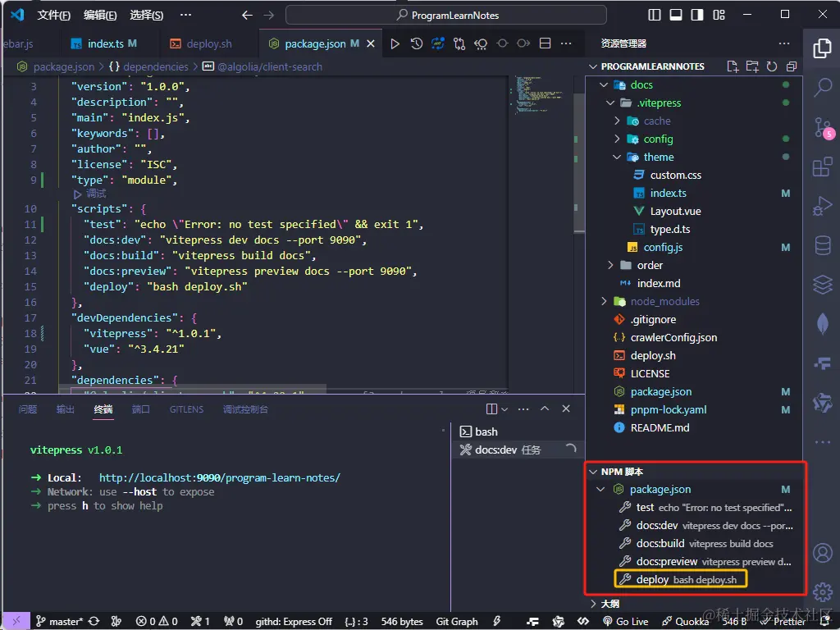Click the editor minimap preview
This screenshot has width=840, height=630.
click(540, 94)
